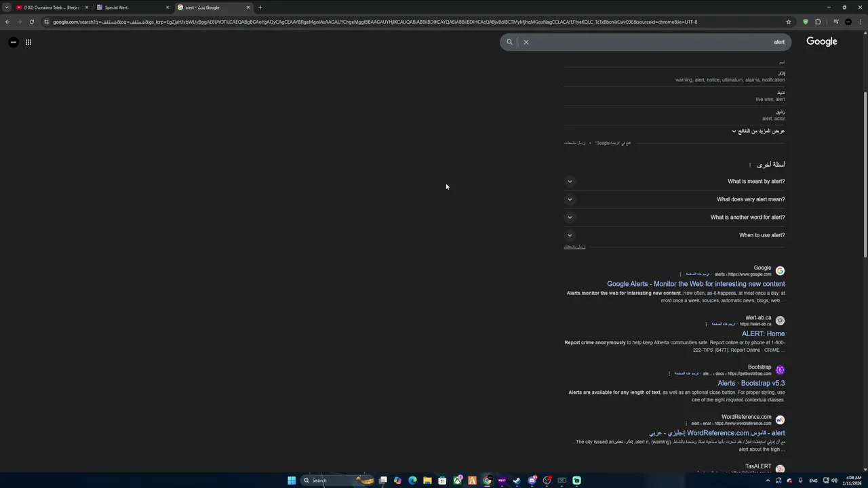Switch to the Oumaima Taleb YouTube tab

pyautogui.click(x=51, y=7)
